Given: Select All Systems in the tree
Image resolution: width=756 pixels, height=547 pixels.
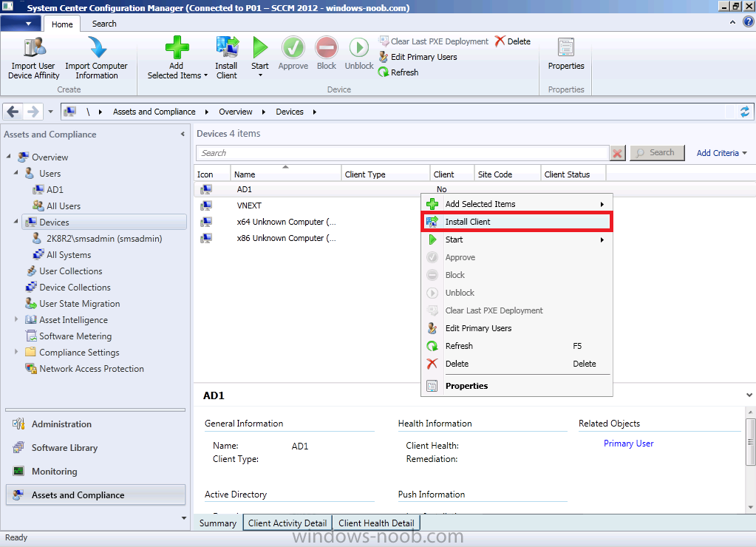Looking at the screenshot, I should (x=62, y=255).
